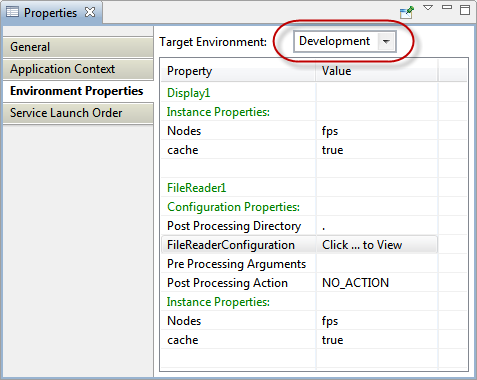Maximize the Properties panel
This screenshot has height=380, width=477.
point(465,10)
